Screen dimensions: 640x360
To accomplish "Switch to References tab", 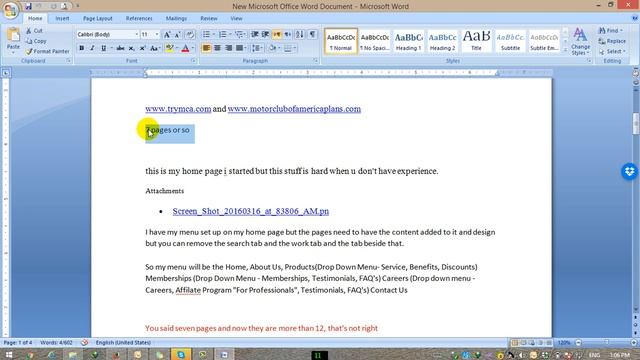I will coord(139,18).
